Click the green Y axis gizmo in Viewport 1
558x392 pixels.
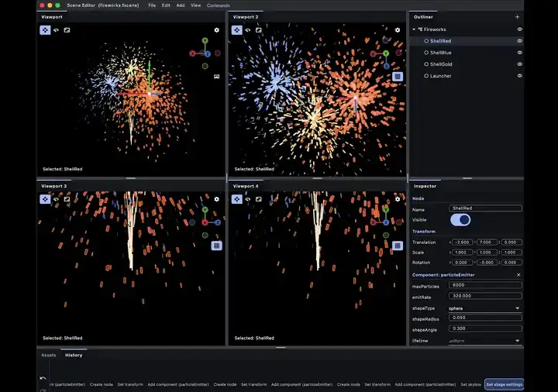[x=205, y=40]
